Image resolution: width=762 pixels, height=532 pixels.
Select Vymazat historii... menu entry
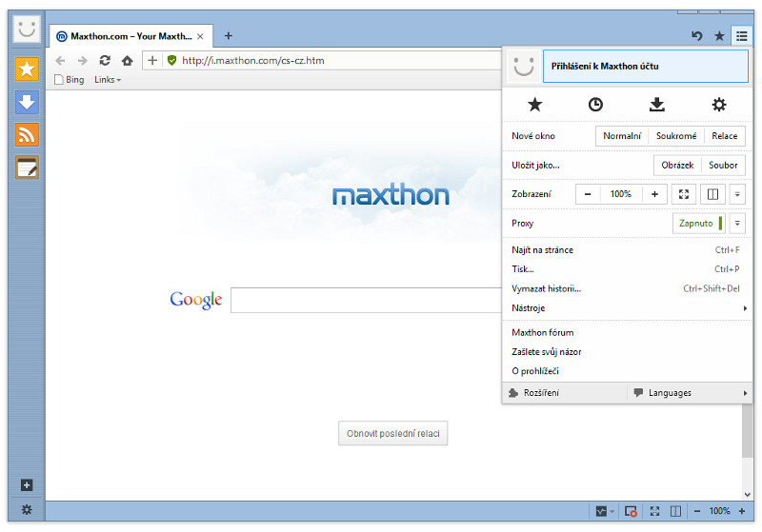pyautogui.click(x=627, y=288)
